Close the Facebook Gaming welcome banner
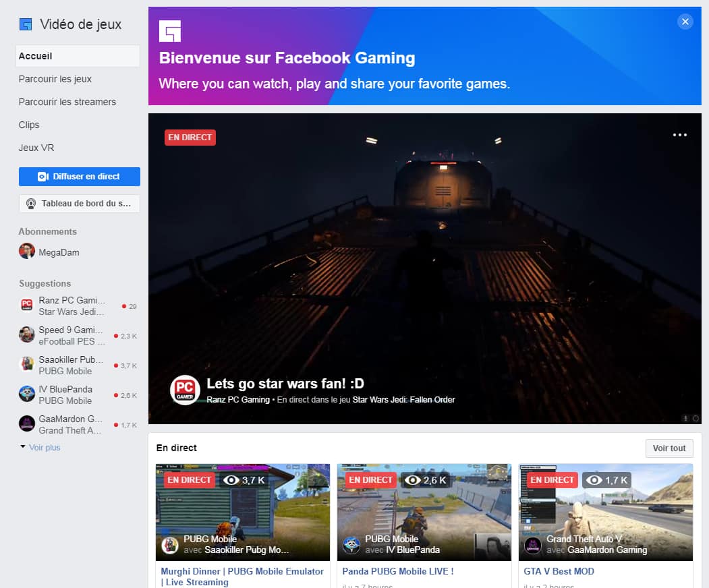709x588 pixels. pyautogui.click(x=685, y=22)
